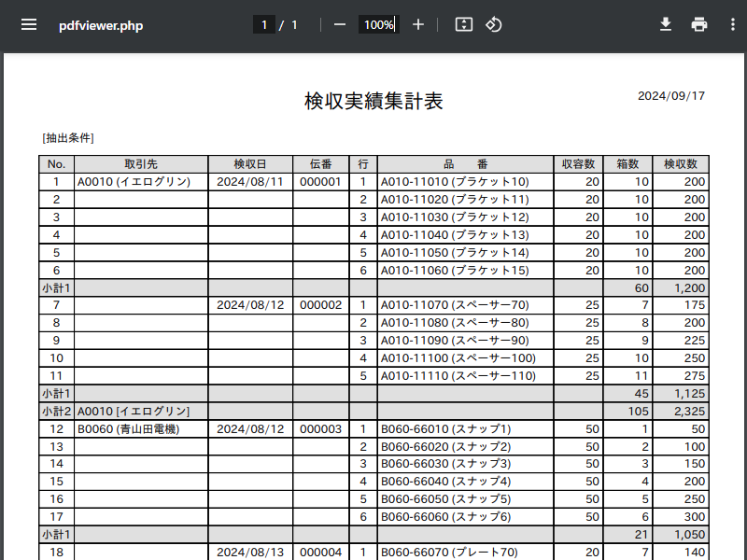Zoom out with the minus icon

click(340, 25)
